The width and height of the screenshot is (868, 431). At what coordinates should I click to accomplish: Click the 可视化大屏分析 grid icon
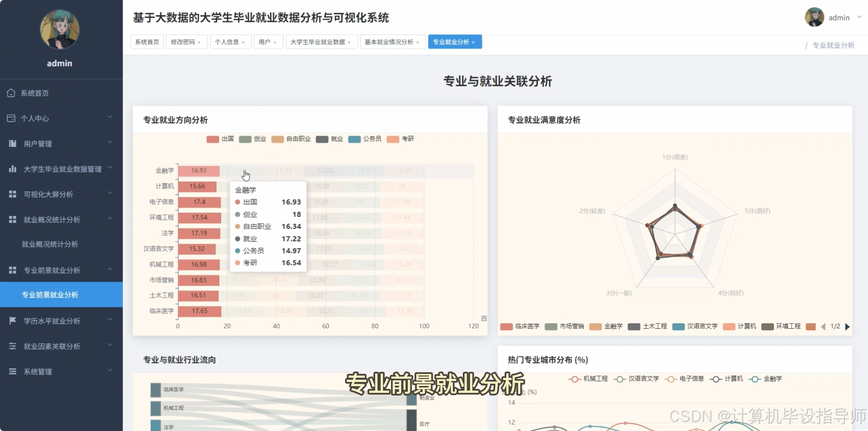coord(11,194)
